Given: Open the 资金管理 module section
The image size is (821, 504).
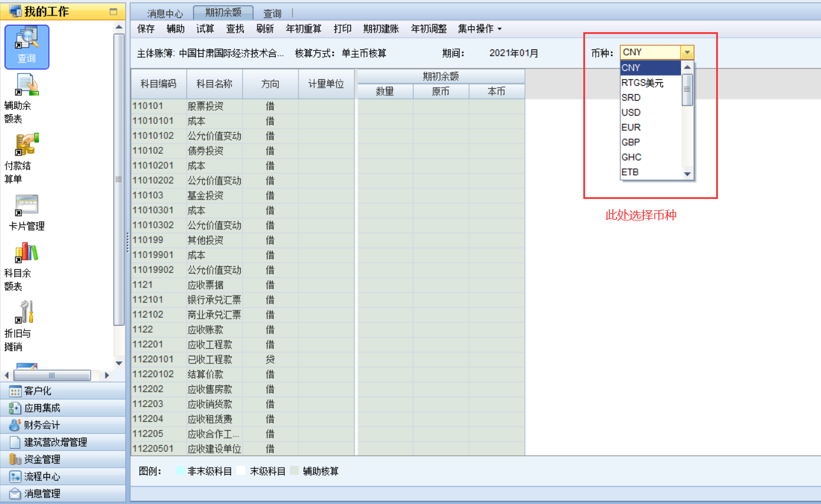Looking at the screenshot, I should pos(63,459).
